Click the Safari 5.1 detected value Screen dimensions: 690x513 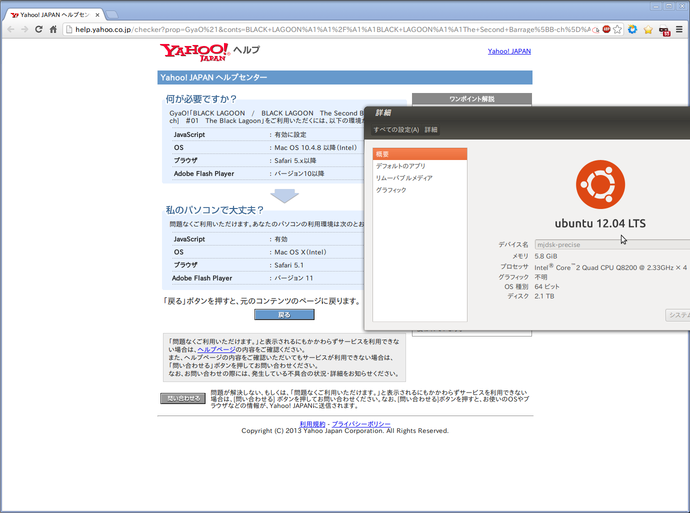[289, 265]
